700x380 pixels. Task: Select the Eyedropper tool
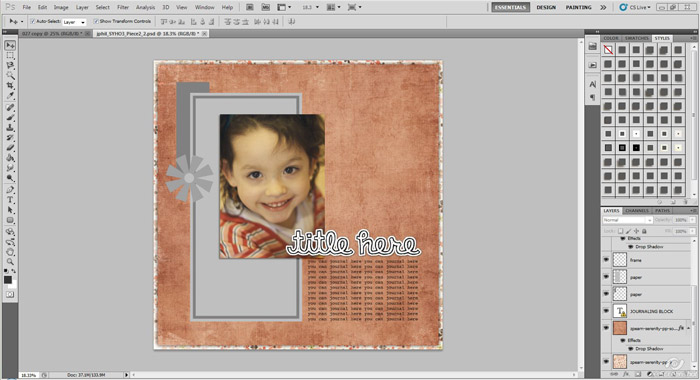click(10, 96)
